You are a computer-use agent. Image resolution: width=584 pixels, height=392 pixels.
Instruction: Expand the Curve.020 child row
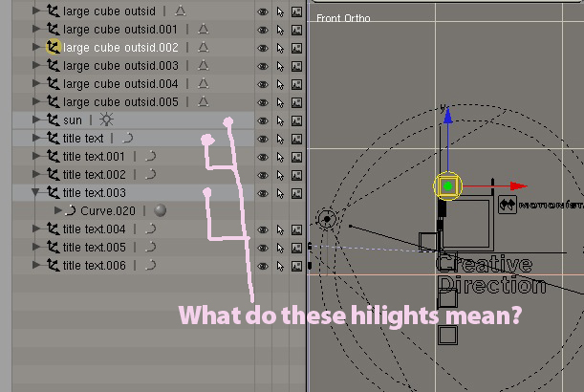coord(57,210)
